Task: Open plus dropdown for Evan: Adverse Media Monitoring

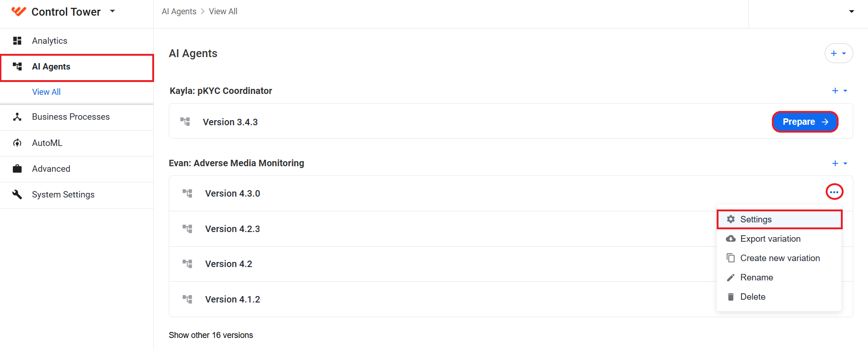Action: (839, 163)
